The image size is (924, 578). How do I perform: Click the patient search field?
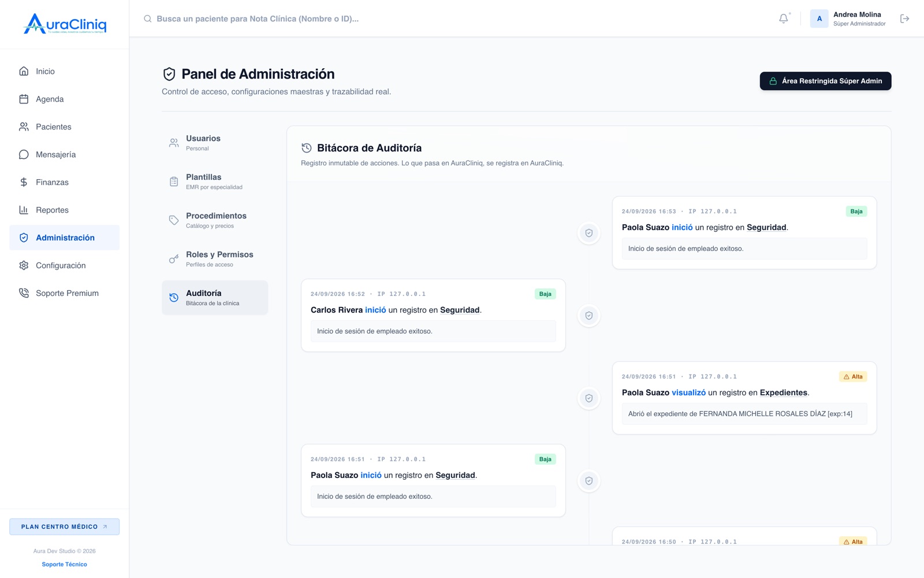click(x=258, y=18)
